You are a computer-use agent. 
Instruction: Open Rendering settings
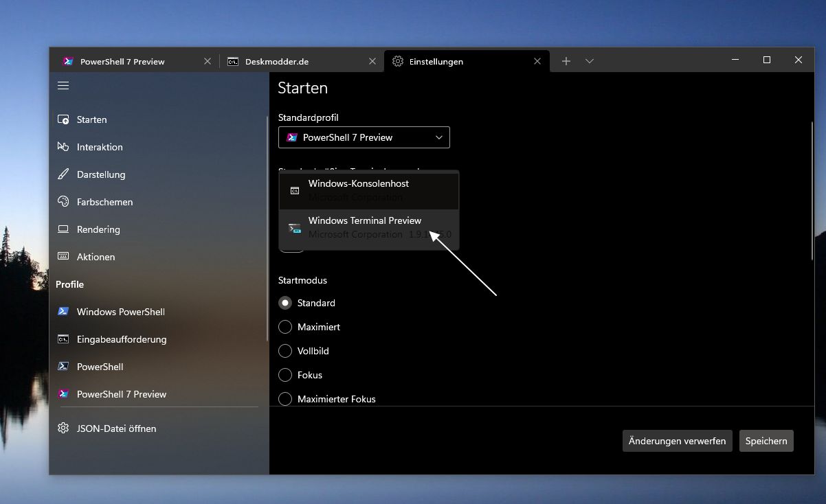(x=158, y=229)
